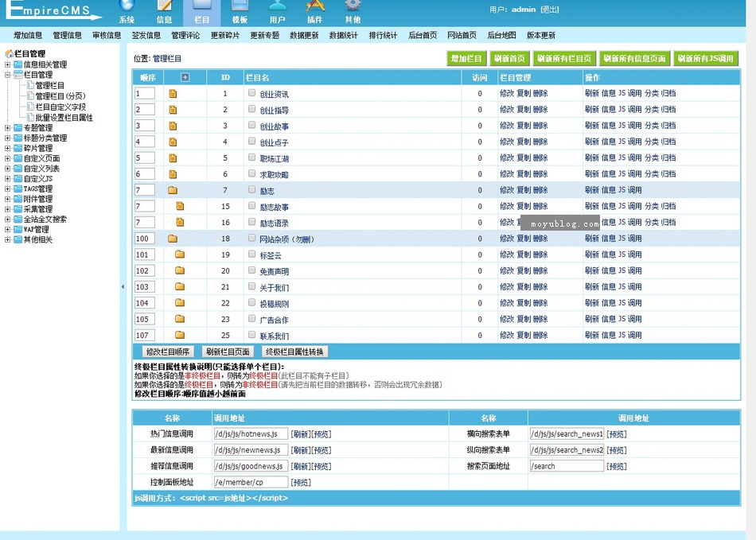Click the expand-all plus icon in table header
The width and height of the screenshot is (756, 540).
coord(185,77)
